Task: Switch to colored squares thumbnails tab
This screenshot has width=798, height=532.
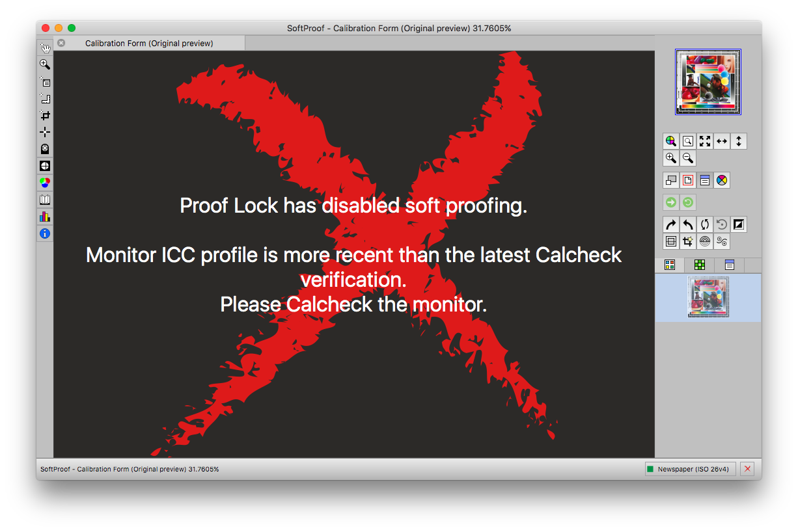Action: pyautogui.click(x=670, y=265)
